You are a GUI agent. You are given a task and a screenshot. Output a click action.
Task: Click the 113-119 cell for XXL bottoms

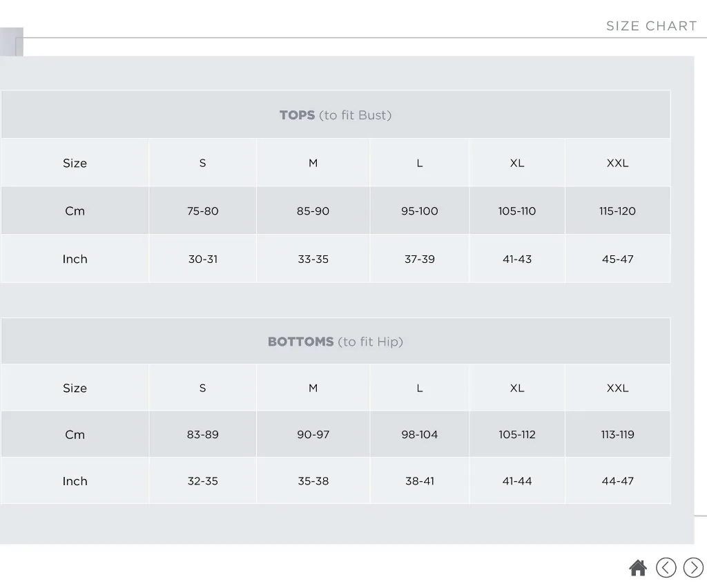(618, 434)
